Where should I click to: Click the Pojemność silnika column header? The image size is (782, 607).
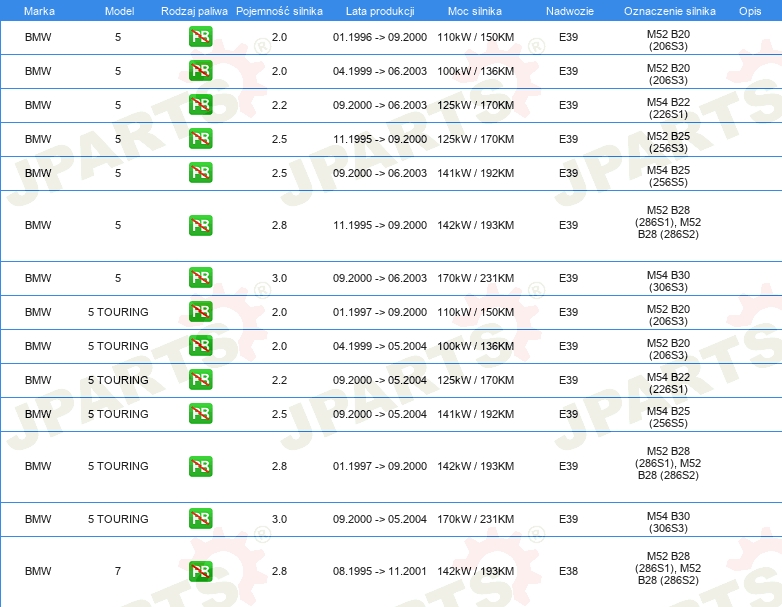coord(279,11)
